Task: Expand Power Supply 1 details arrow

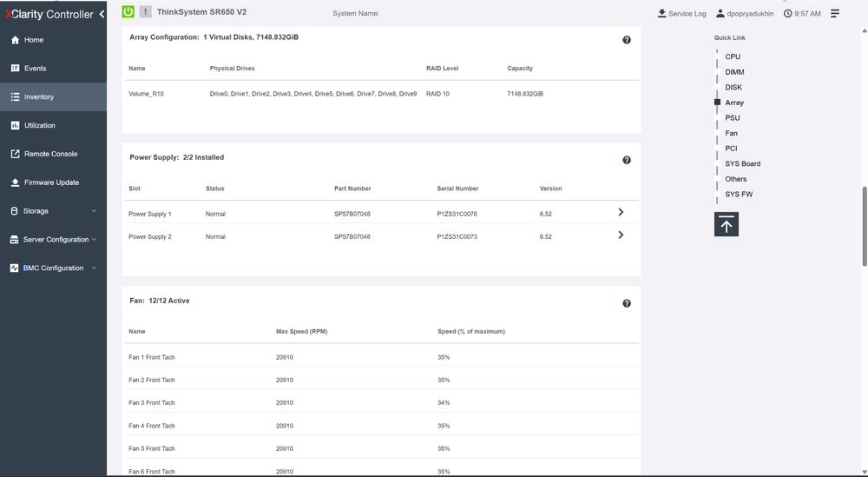Action: pos(621,212)
